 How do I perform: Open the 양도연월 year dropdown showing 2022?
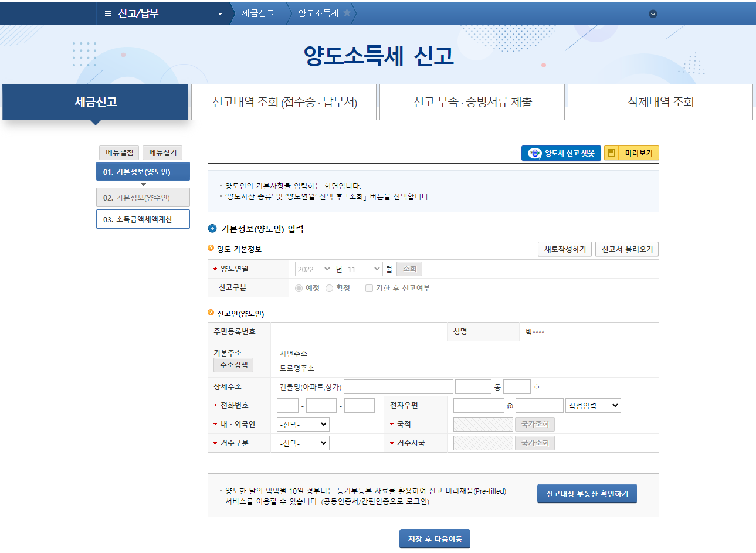(313, 268)
